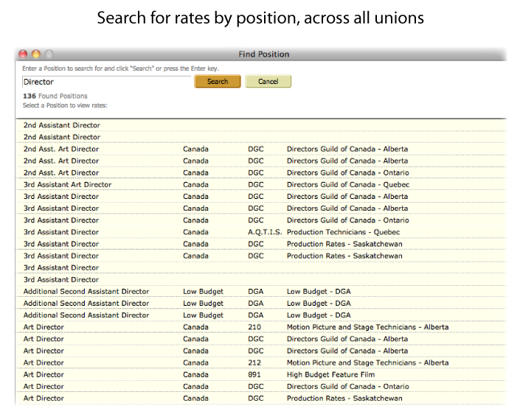
Task: Open the 3rd Assistant Director A.Q.T.I.S. Quebec row
Action: click(261, 232)
